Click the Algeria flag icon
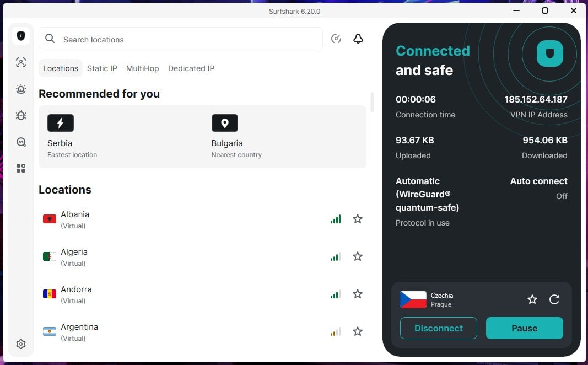This screenshot has width=588, height=365. [50, 256]
